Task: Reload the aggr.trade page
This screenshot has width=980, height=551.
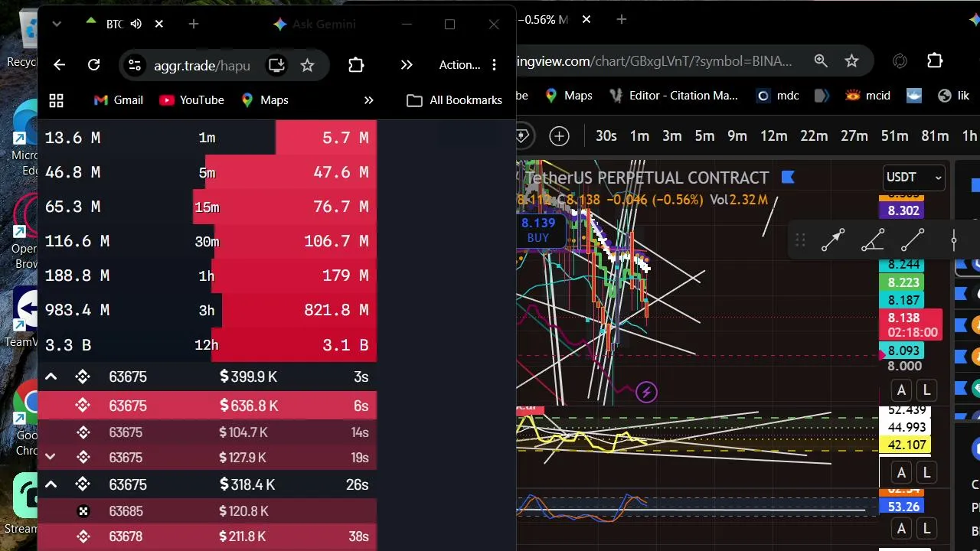Action: (93, 65)
